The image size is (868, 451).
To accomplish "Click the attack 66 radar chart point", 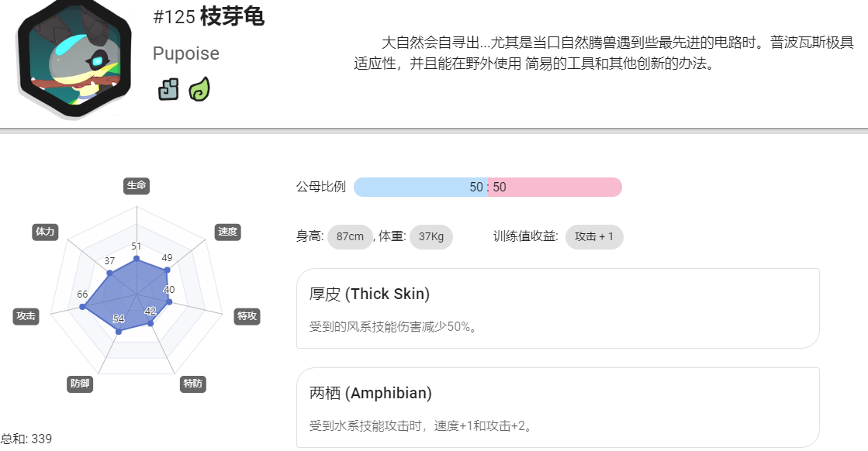I will pyautogui.click(x=83, y=307).
